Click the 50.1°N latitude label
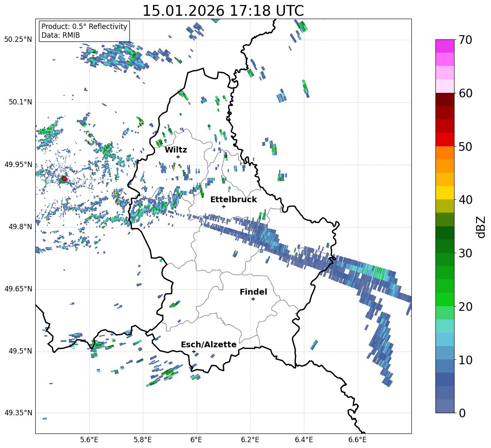The width and height of the screenshot is (491, 448). pyautogui.click(x=20, y=102)
